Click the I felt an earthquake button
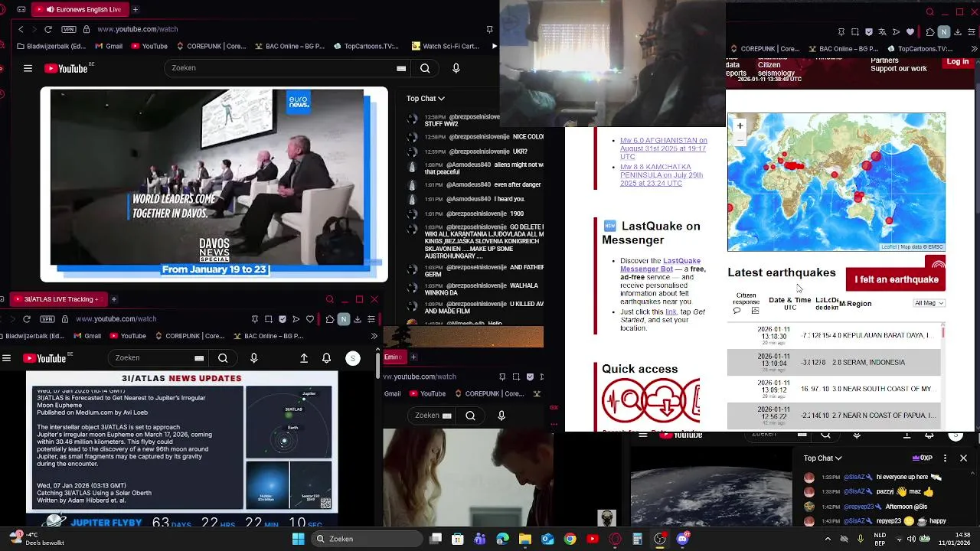The image size is (980, 551). click(x=897, y=279)
